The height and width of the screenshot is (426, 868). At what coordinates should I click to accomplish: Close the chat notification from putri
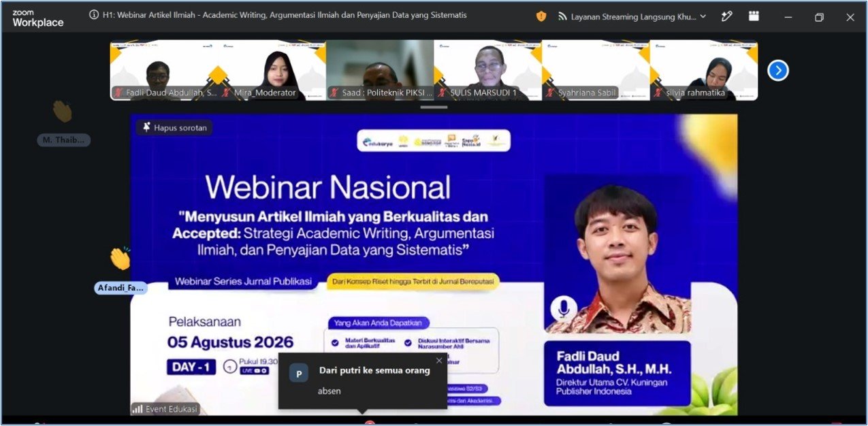tap(439, 361)
